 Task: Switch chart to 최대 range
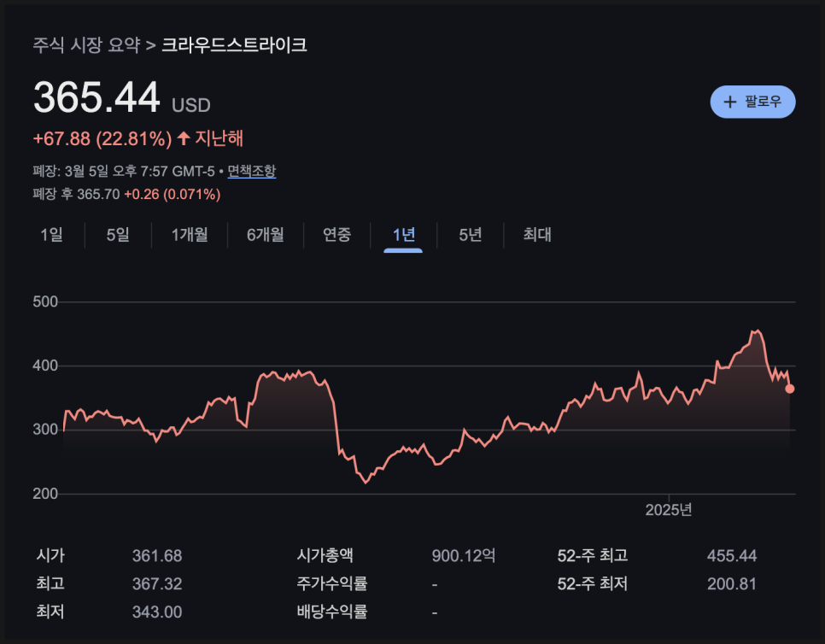click(537, 235)
